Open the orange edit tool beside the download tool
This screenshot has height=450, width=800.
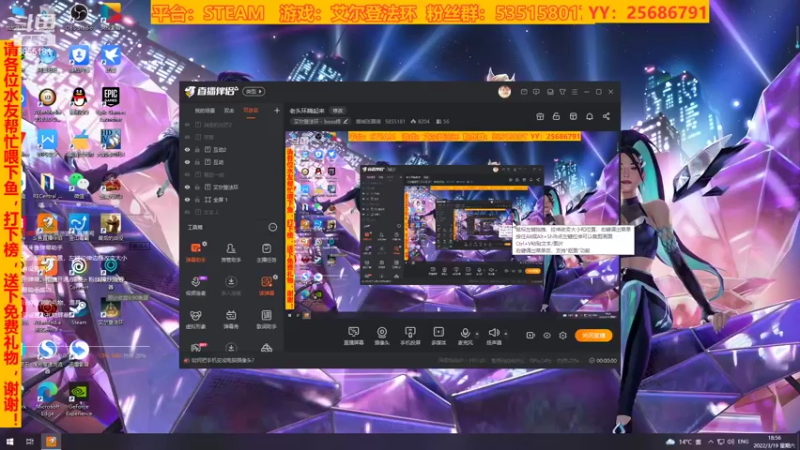tap(266, 285)
